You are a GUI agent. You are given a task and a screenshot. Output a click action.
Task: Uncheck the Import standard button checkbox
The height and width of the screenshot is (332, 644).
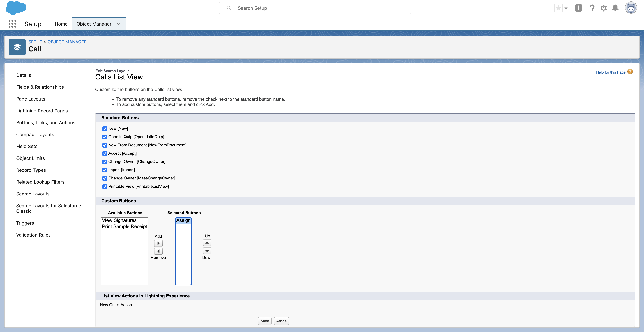(x=105, y=170)
